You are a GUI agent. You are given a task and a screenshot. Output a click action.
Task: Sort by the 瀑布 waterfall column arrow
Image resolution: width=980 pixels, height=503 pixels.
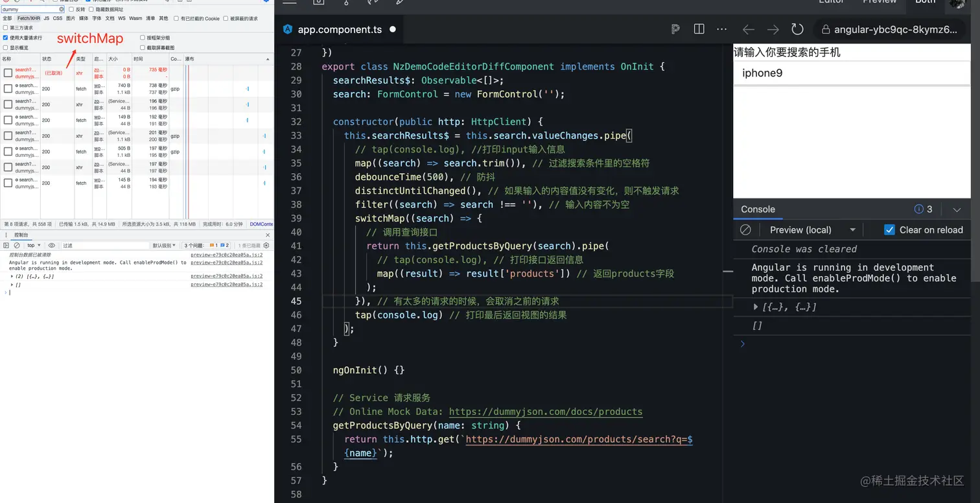pos(268,59)
